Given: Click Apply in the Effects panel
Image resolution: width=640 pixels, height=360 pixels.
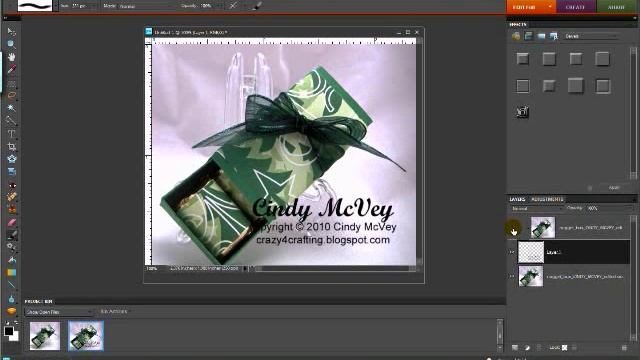Looking at the screenshot, I should (613, 188).
